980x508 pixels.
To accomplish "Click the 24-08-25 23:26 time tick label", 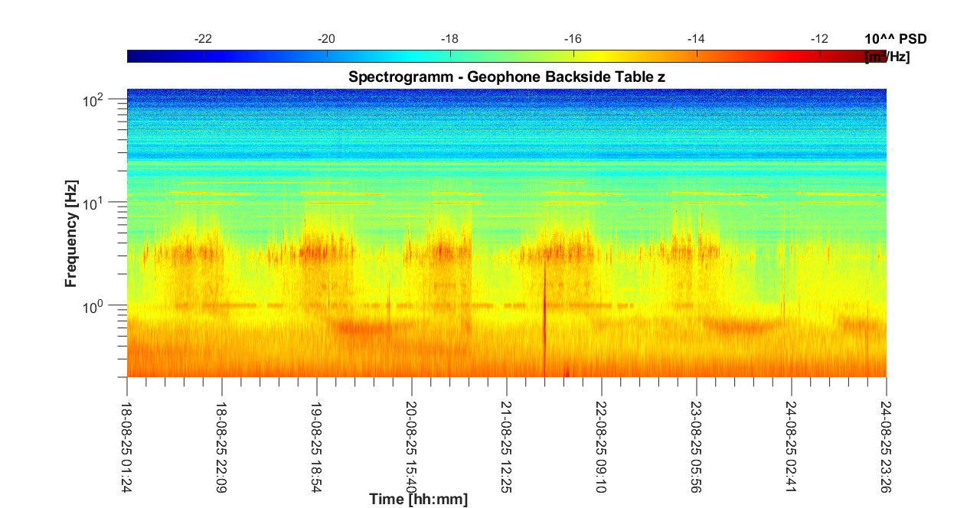I will click(x=887, y=437).
